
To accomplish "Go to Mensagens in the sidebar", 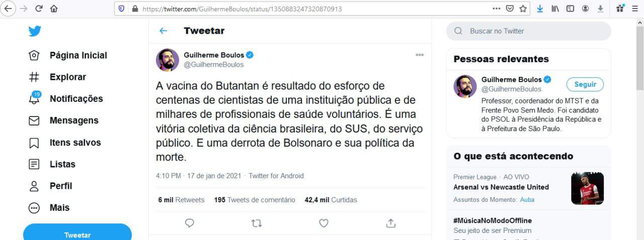I will click(x=73, y=121).
